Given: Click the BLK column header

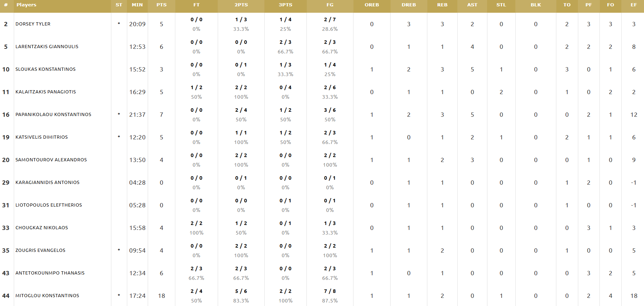Looking at the screenshot, I should (536, 5).
